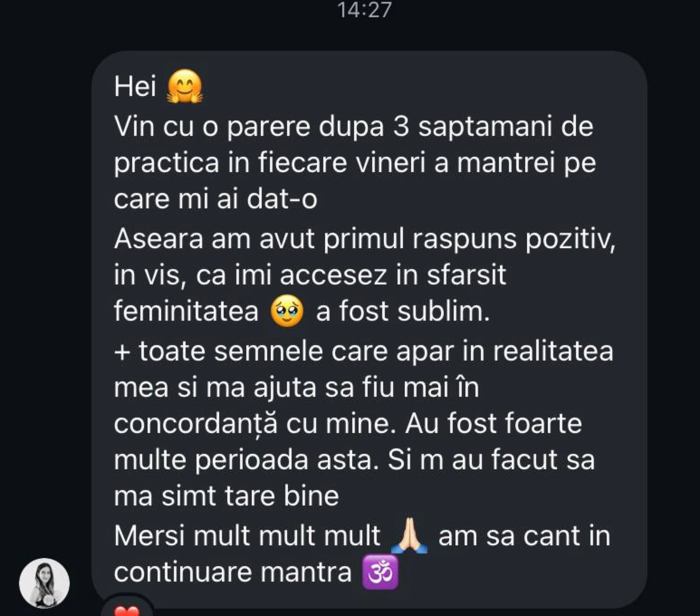
Task: Click the text "continuare mantra"
Action: click(x=233, y=572)
